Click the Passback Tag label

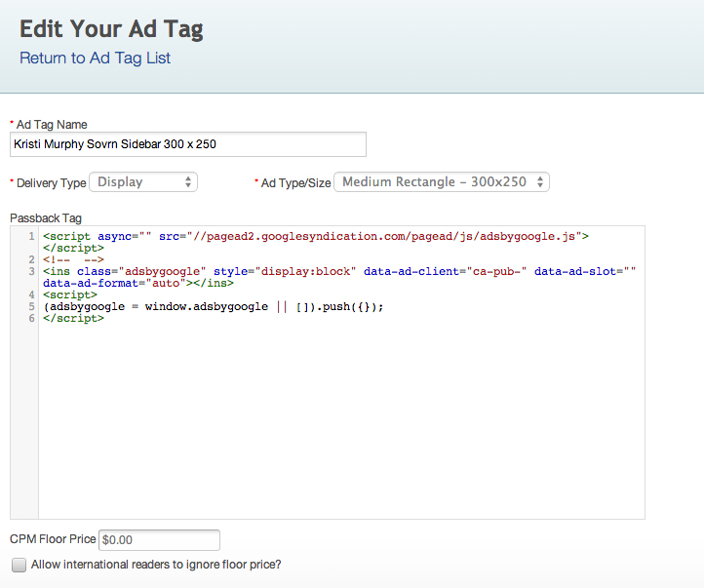(x=46, y=218)
